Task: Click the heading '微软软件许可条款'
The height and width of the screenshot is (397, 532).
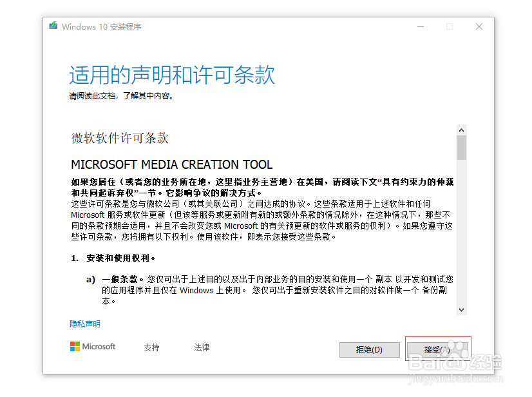Action: tap(120, 138)
